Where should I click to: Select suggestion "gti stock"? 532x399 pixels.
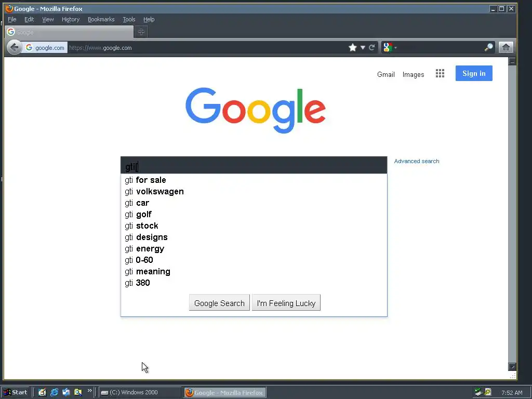pos(254,225)
